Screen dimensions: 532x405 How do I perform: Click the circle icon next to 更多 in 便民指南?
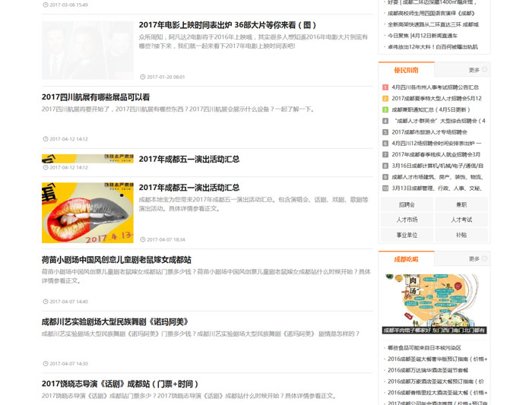point(484,70)
